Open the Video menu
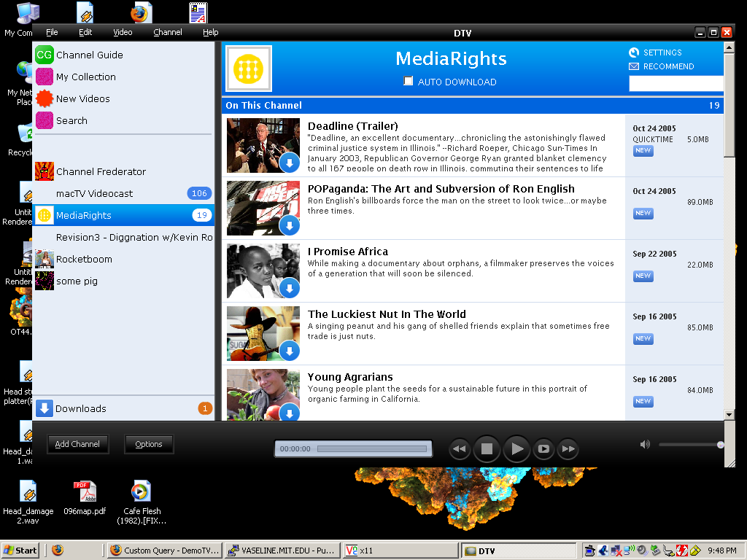Screen dimensions: 747x560 [123, 32]
